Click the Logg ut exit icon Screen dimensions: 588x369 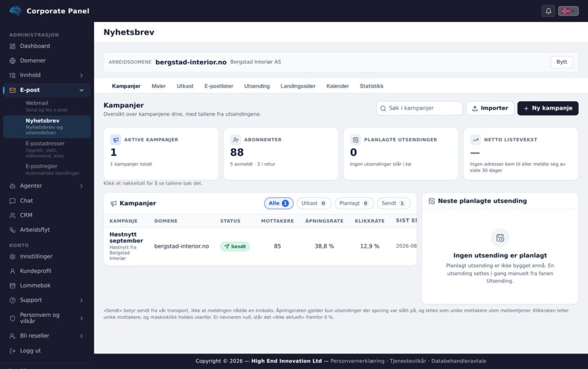coord(13,351)
